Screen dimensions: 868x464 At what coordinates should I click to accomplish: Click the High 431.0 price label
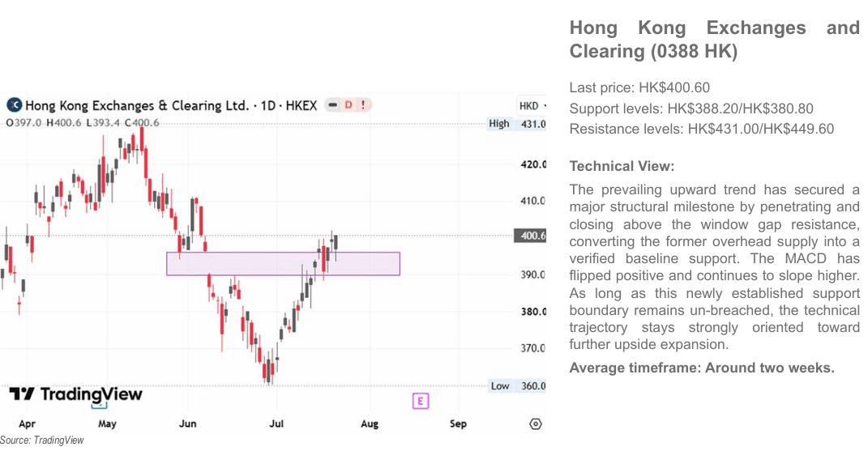[516, 124]
